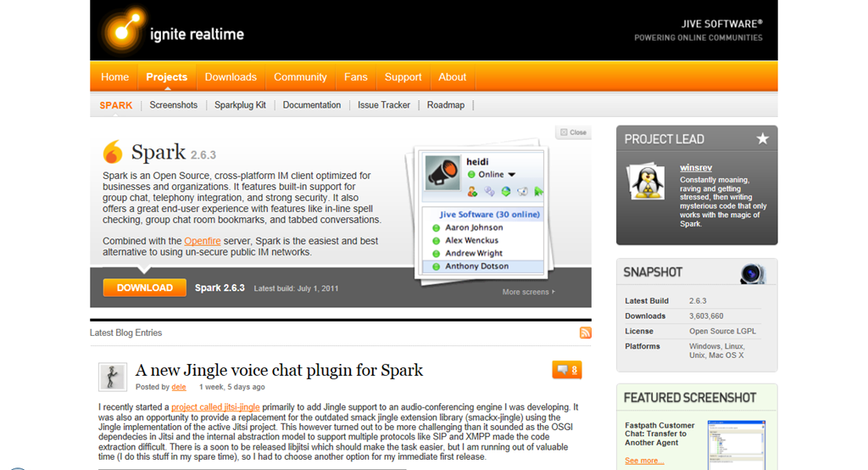Click the Project Lead star icon
The image size is (868, 470).
(762, 139)
